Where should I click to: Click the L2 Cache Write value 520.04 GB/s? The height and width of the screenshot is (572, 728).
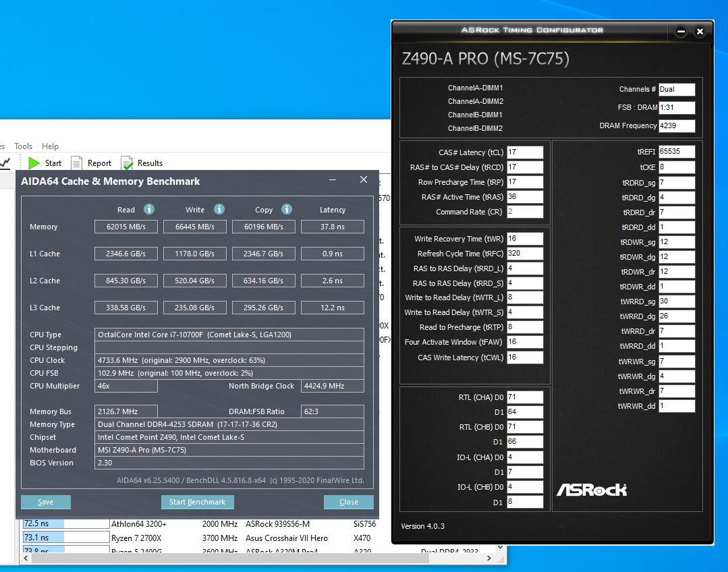194,281
